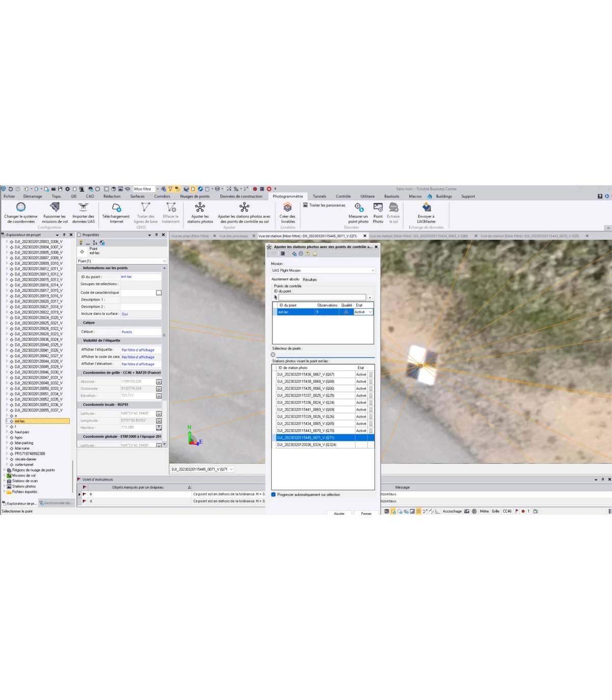612x700 pixels.
Task: Click the pixel selector crosshair icon
Action: point(273,355)
